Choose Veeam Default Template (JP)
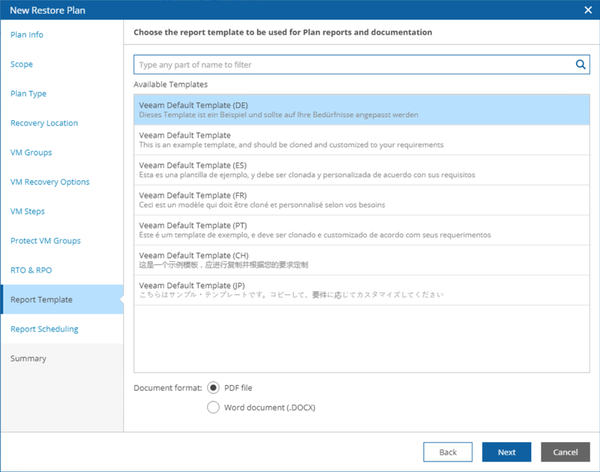Screen dimensions: 600x472 tap(355, 290)
